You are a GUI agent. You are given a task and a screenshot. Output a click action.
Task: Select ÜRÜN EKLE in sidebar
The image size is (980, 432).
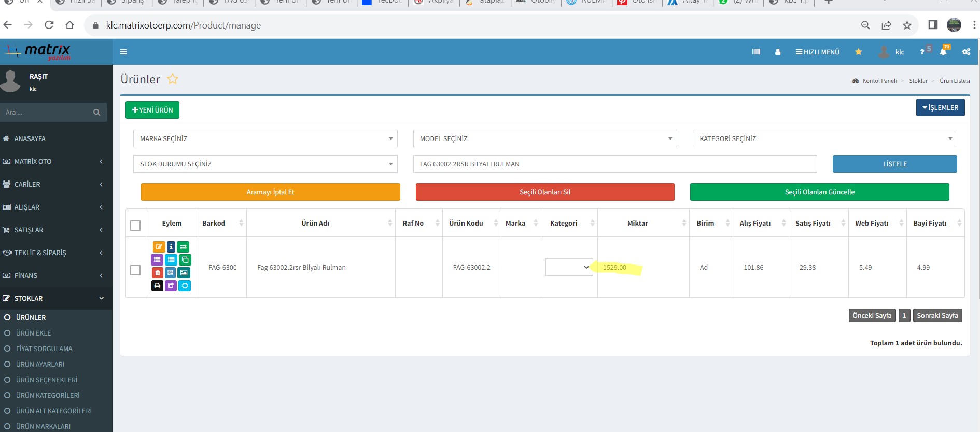point(34,333)
